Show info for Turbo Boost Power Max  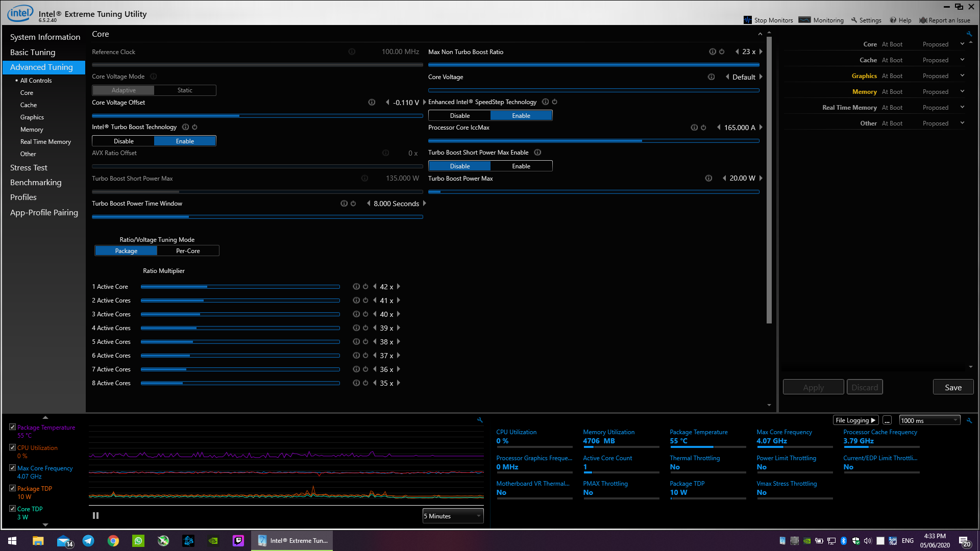coord(708,178)
